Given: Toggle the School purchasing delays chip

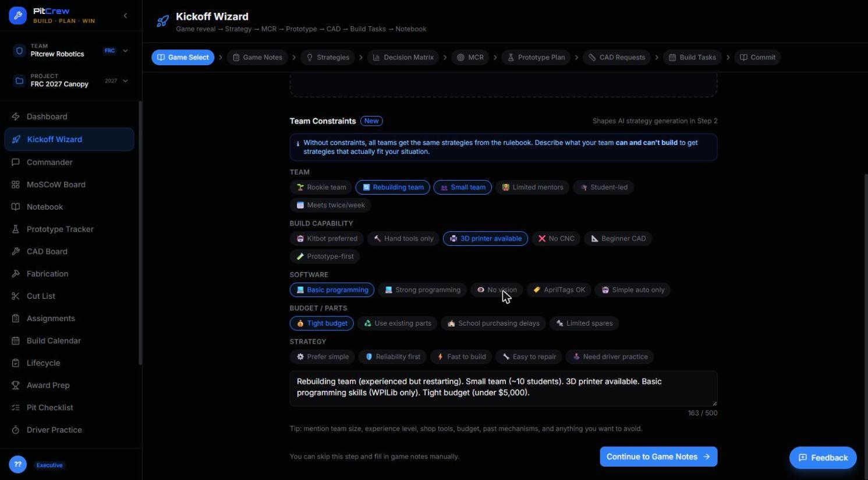Looking at the screenshot, I should click(x=494, y=323).
